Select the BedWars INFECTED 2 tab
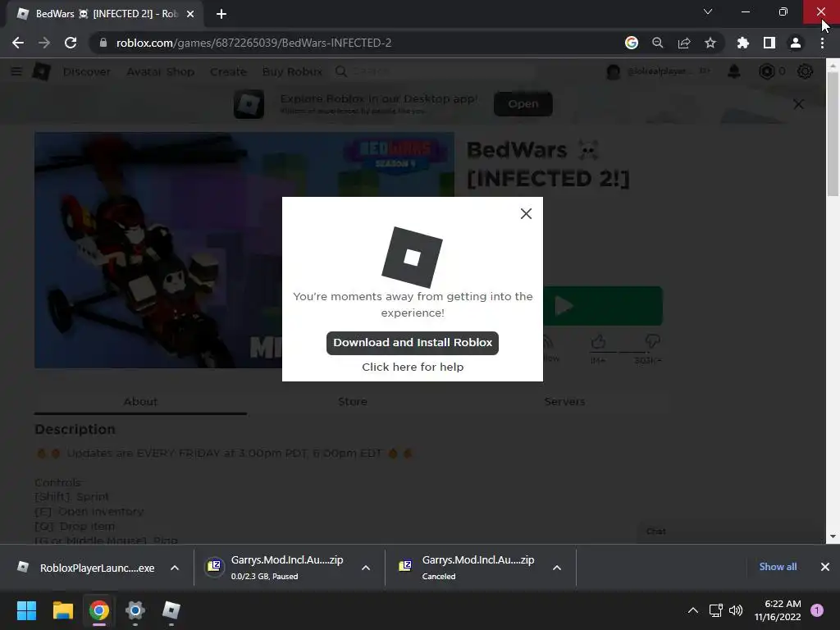 106,14
